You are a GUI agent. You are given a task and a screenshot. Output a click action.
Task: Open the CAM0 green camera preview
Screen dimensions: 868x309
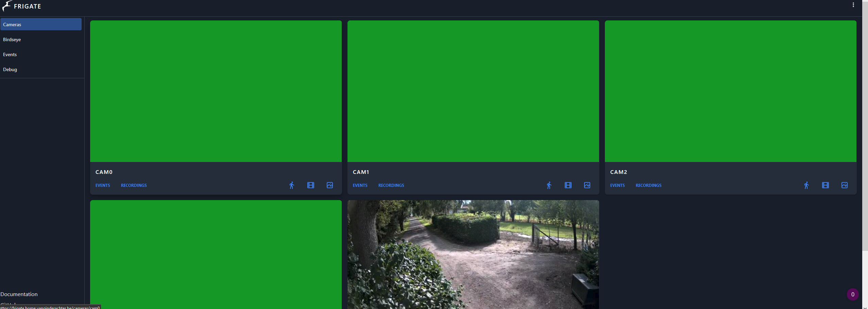tap(216, 91)
